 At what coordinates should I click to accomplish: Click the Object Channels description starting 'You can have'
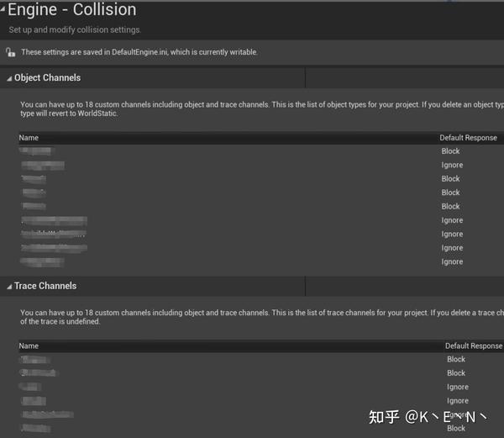coord(261,108)
